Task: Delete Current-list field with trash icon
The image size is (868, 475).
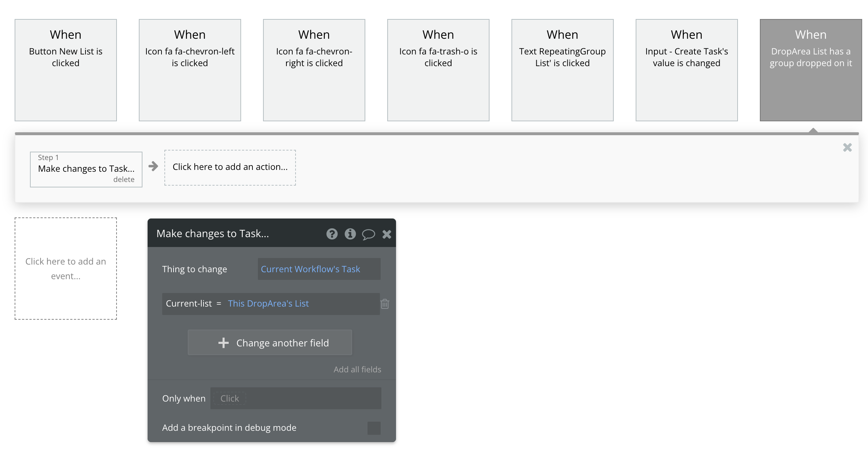Action: click(x=385, y=304)
